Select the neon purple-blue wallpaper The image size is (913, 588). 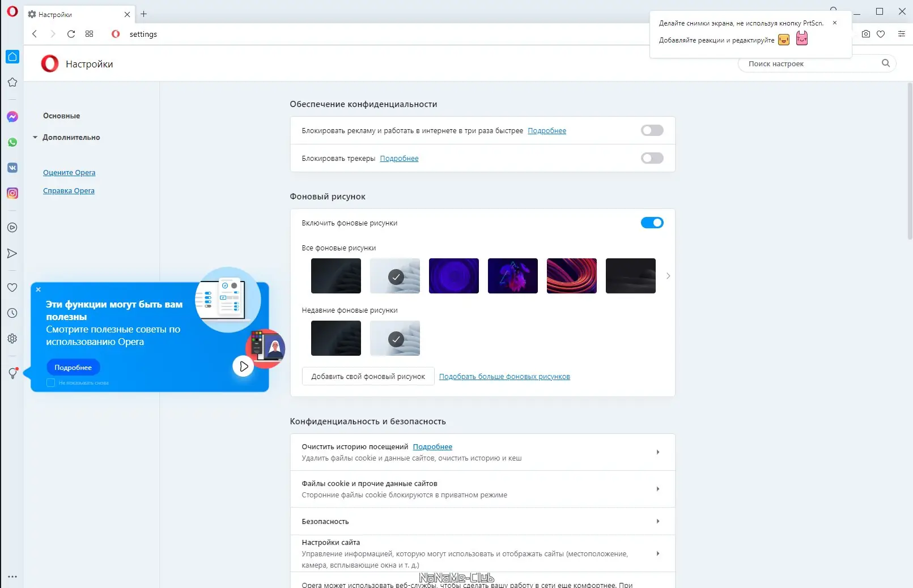tap(513, 276)
